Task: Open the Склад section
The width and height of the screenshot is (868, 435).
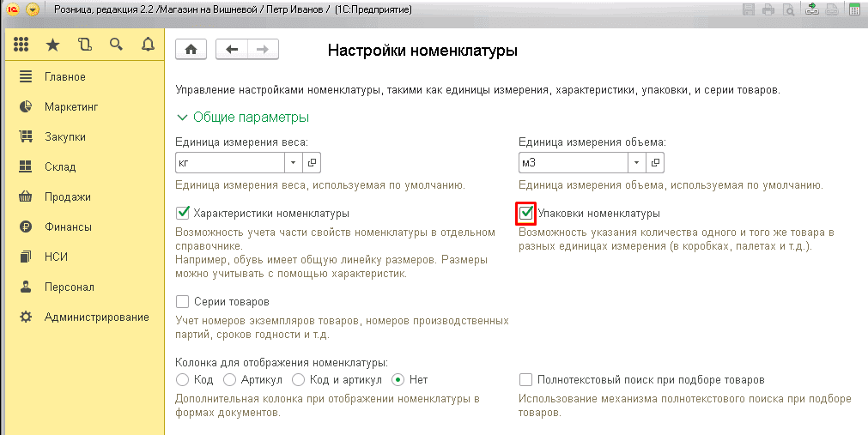Action: (60, 167)
